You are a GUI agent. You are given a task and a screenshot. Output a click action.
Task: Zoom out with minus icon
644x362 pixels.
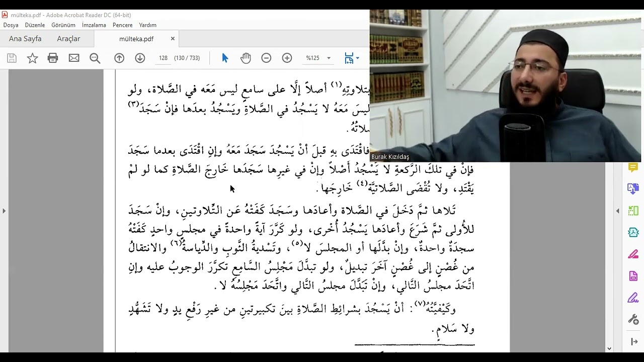click(x=266, y=58)
